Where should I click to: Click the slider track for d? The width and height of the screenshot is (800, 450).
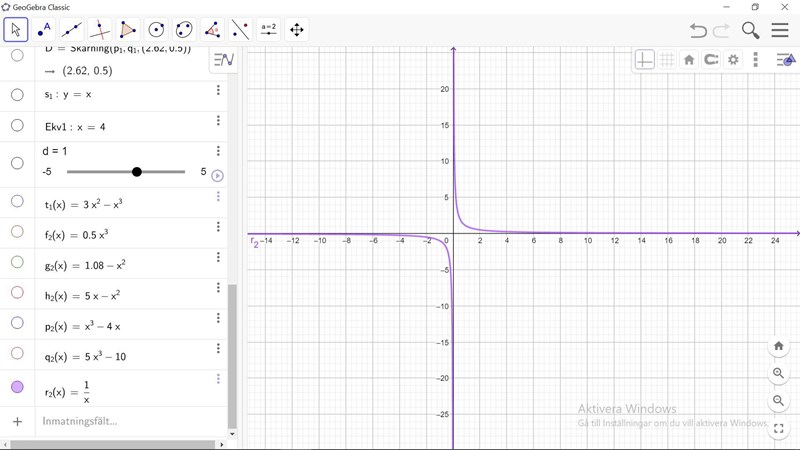point(100,172)
